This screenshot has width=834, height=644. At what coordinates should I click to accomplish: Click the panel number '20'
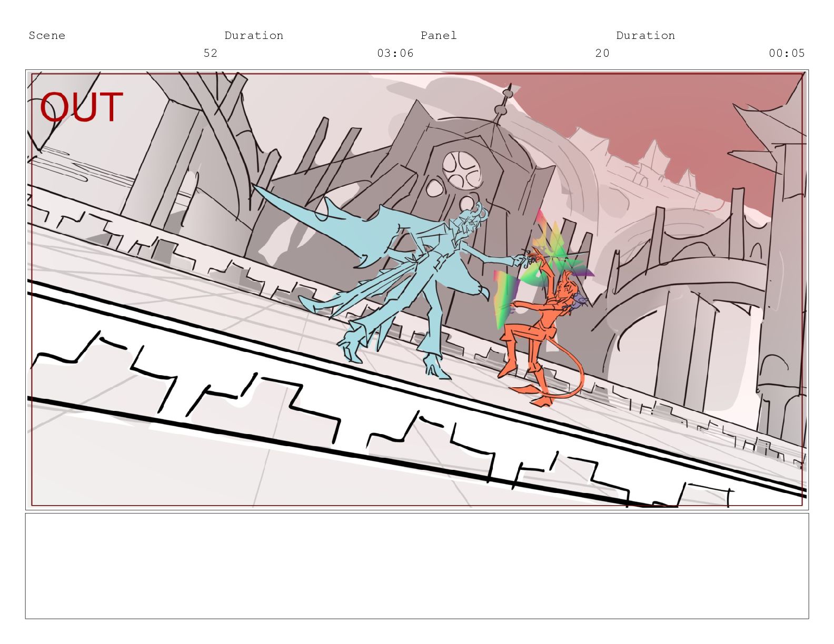click(x=602, y=53)
